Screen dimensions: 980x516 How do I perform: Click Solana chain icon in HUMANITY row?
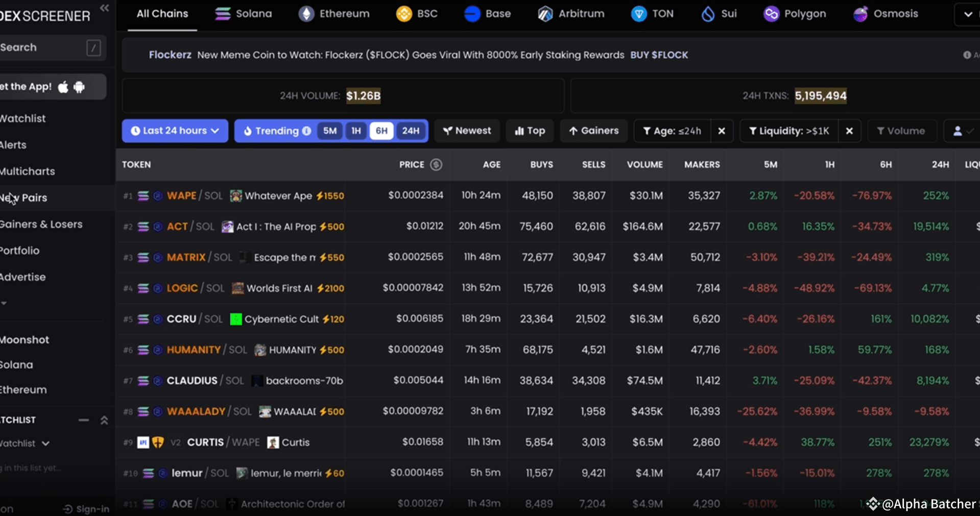click(144, 350)
